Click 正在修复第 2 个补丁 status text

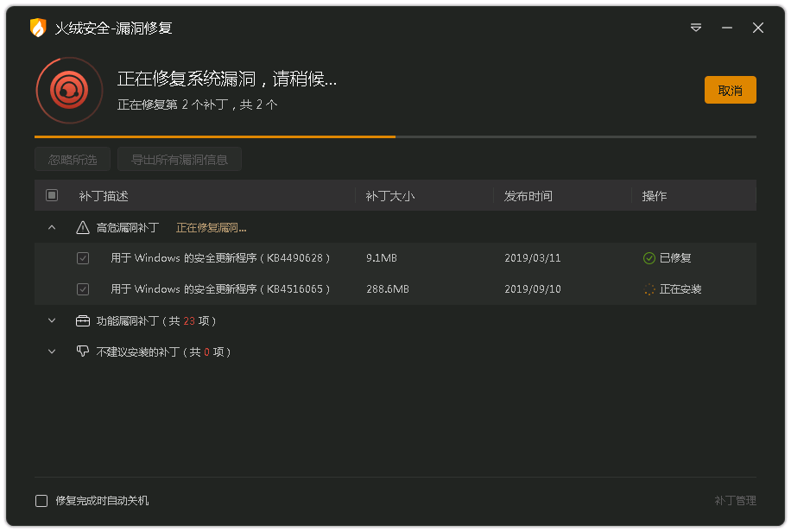tap(197, 104)
